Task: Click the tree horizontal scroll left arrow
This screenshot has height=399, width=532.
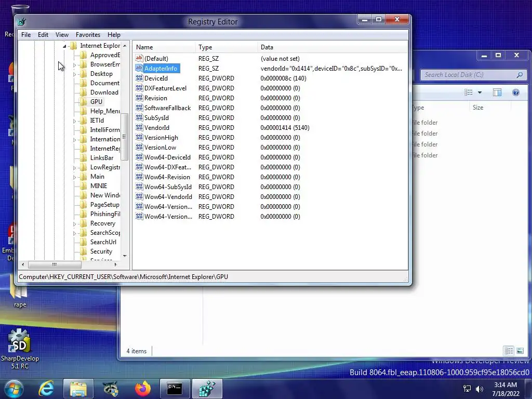Action: pyautogui.click(x=23, y=264)
